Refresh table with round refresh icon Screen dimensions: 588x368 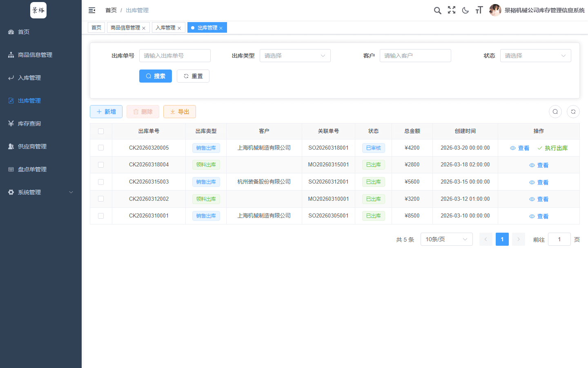click(573, 112)
